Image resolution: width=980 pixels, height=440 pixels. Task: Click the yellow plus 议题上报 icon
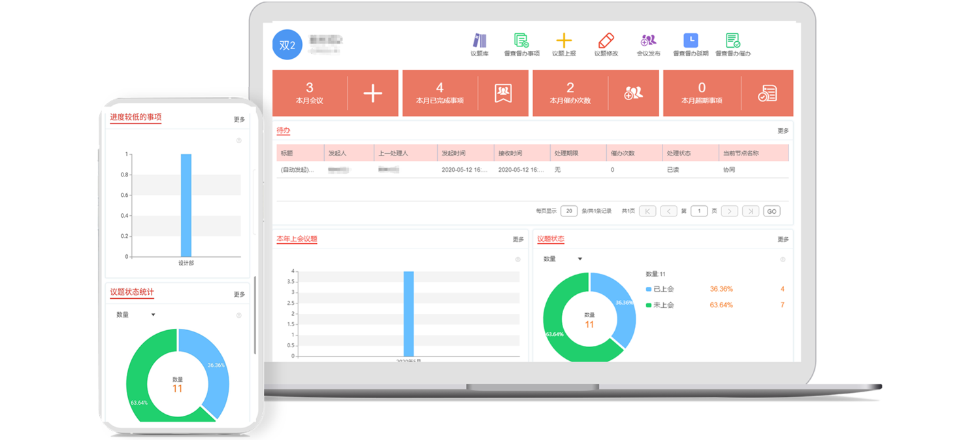click(564, 41)
